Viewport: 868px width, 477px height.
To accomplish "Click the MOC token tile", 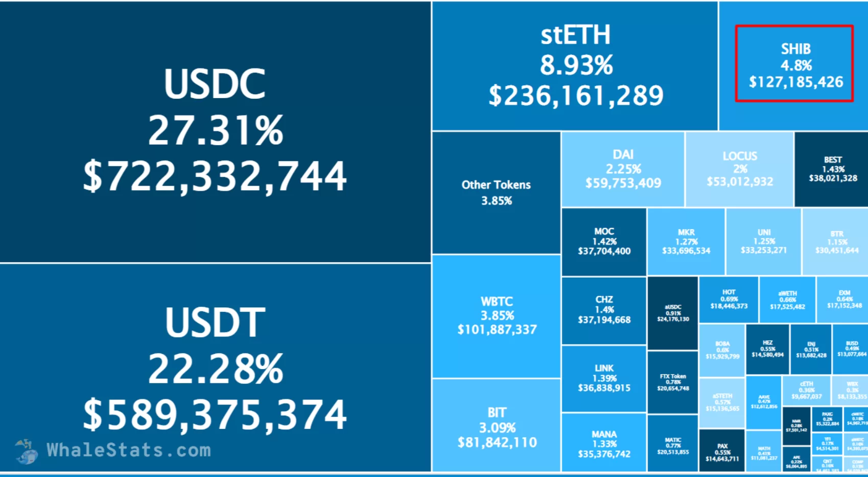I will (604, 241).
